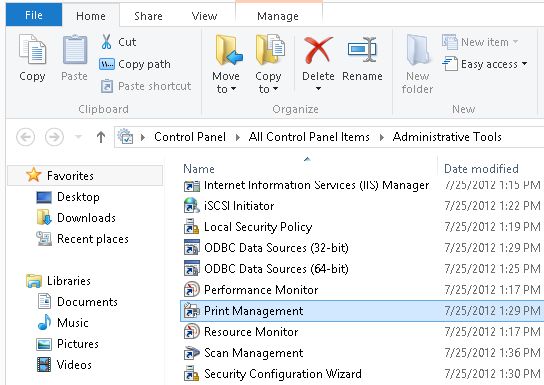
Task: Click the Cut scissors icon
Action: point(107,42)
